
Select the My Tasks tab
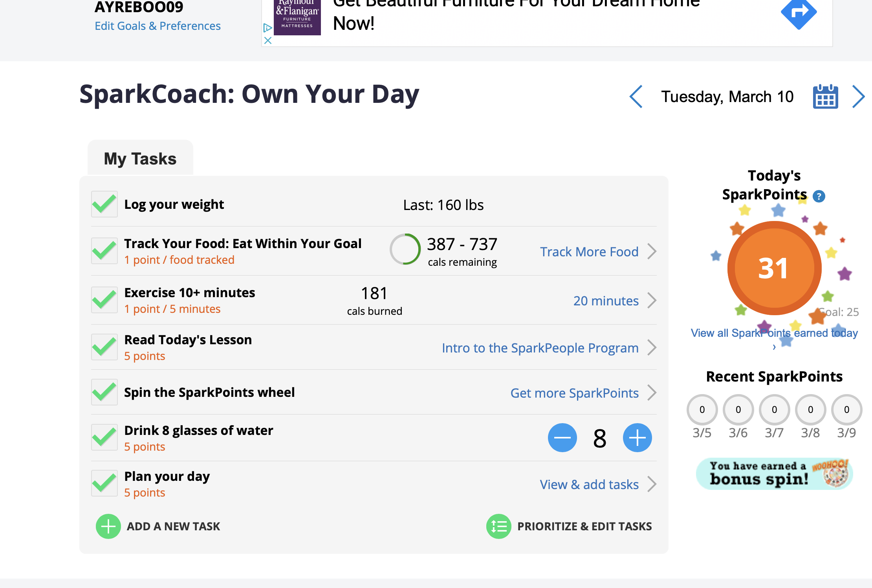pos(140,158)
